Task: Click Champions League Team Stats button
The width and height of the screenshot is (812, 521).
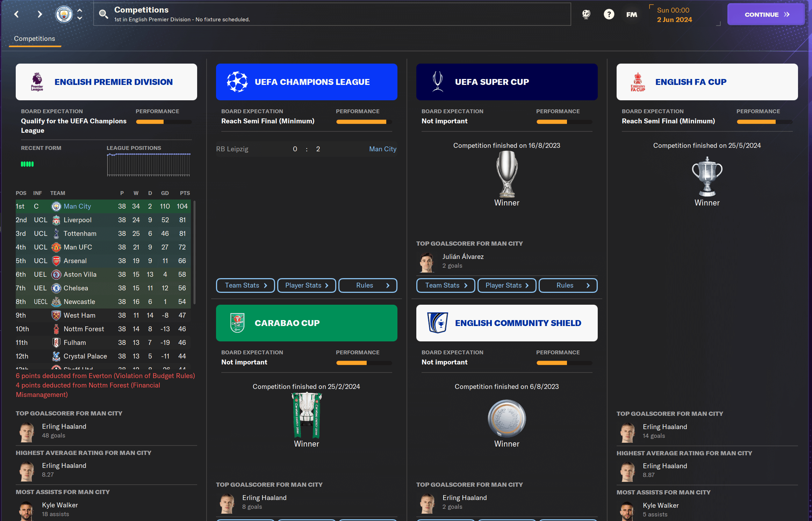Action: [245, 285]
